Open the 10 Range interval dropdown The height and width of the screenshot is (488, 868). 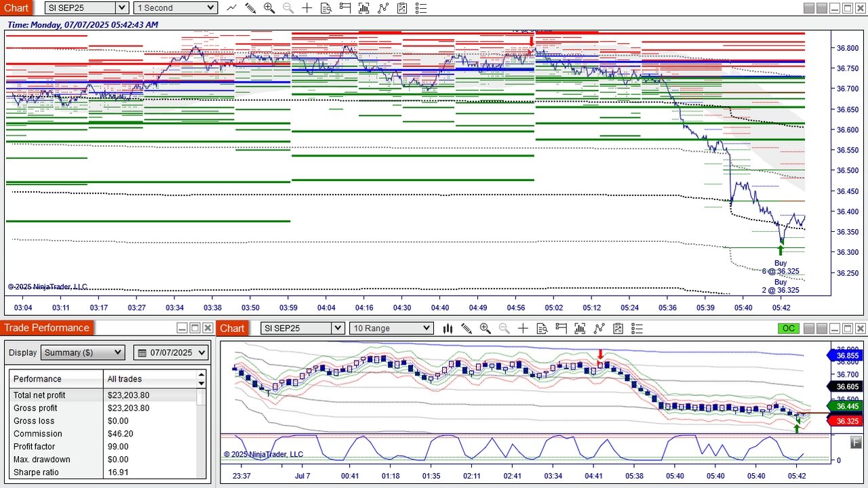coord(391,328)
